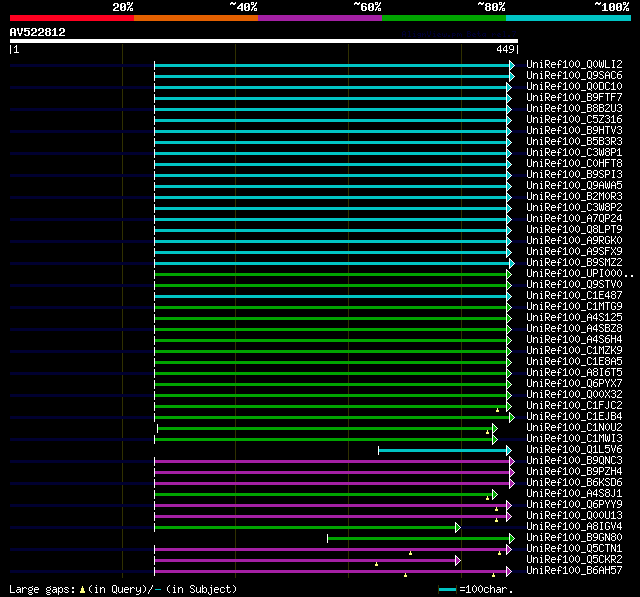Select the UniRef100_Q00X32 label
The width and height of the screenshot is (640, 597).
pyautogui.click(x=574, y=395)
